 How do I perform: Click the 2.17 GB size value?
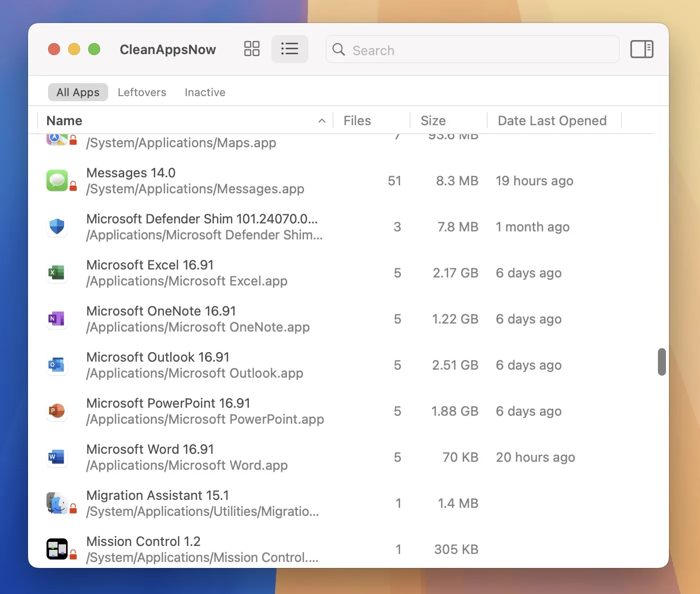coord(456,273)
